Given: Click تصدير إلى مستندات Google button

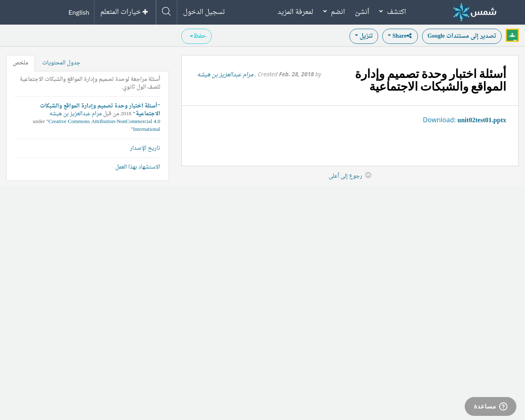Looking at the screenshot, I should click(x=462, y=36).
